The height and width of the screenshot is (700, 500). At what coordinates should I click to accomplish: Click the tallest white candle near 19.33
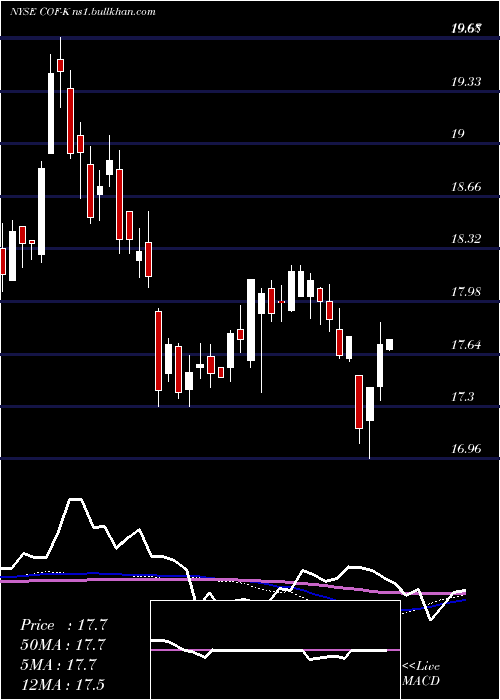pos(51,113)
